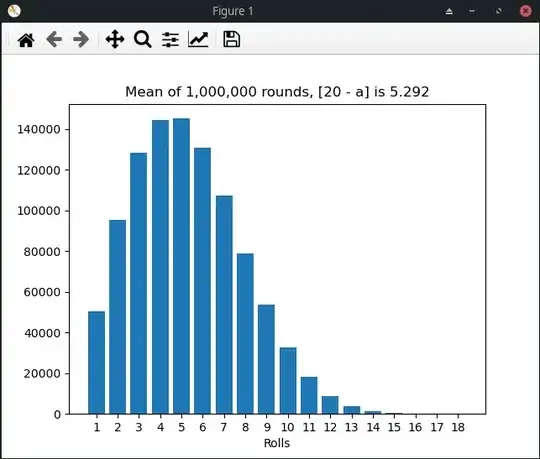Image resolution: width=540 pixels, height=459 pixels.
Task: Close the Figure 1 window
Action: 526,11
